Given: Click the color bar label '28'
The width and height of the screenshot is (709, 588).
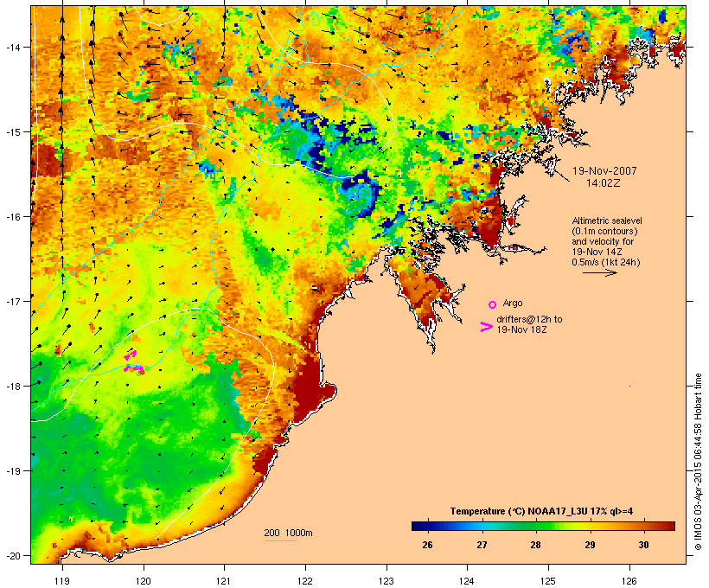Looking at the screenshot, I should point(536,545).
